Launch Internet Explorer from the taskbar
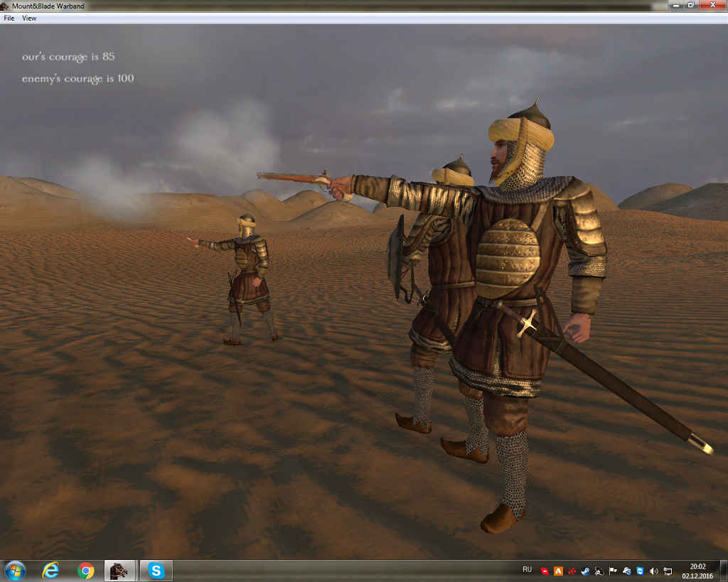This screenshot has height=582, width=728. pyautogui.click(x=50, y=571)
